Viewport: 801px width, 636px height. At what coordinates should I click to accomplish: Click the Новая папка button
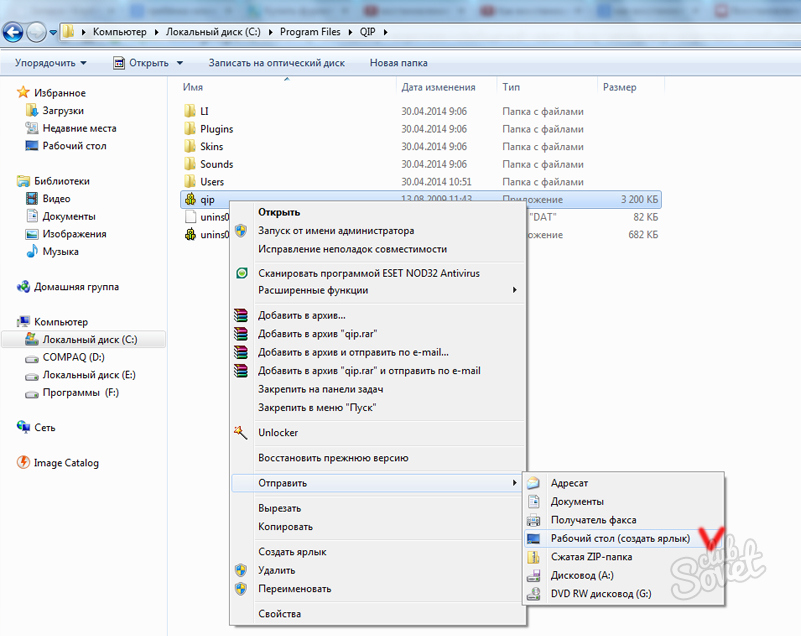pos(398,63)
